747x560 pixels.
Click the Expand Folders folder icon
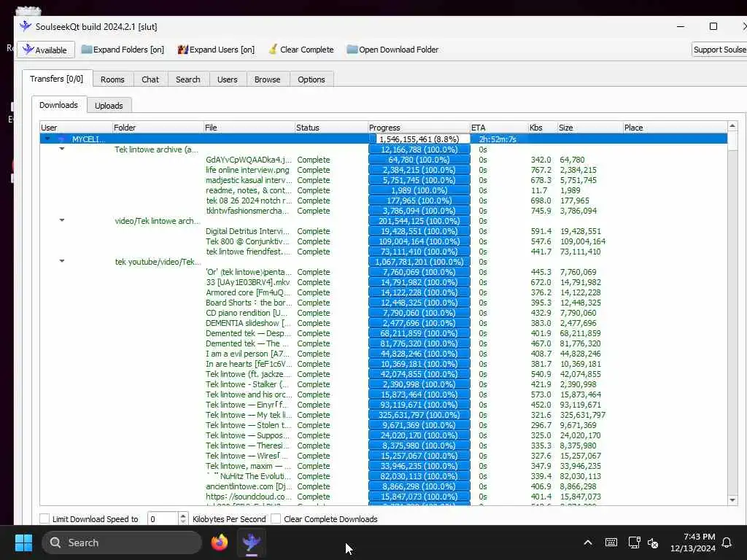(87, 50)
